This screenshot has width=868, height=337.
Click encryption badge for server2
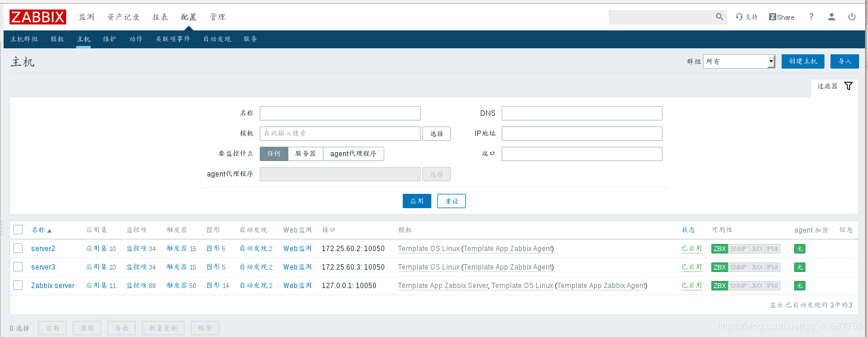pyautogui.click(x=799, y=249)
